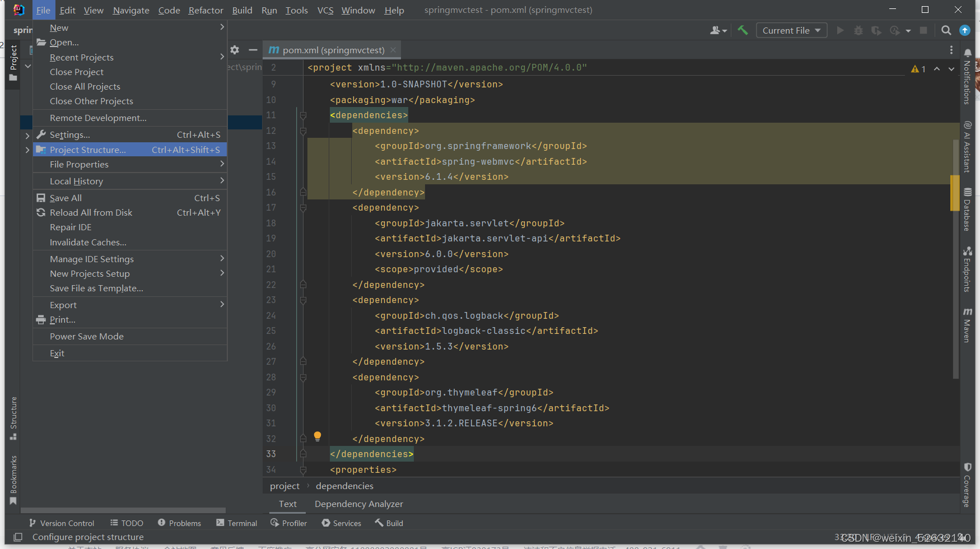Go to previous highlighted error arrow
The image size is (980, 549).
click(937, 69)
